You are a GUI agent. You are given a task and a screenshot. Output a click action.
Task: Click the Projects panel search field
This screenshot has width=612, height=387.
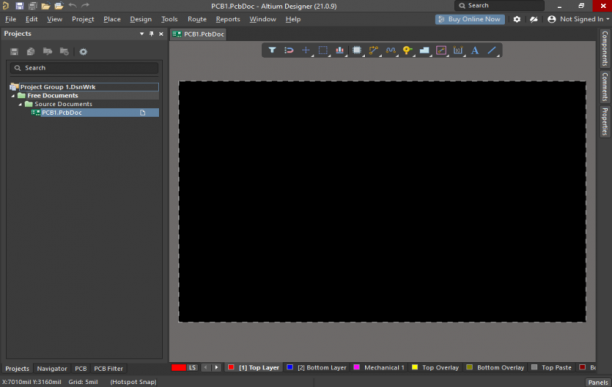[x=84, y=68]
